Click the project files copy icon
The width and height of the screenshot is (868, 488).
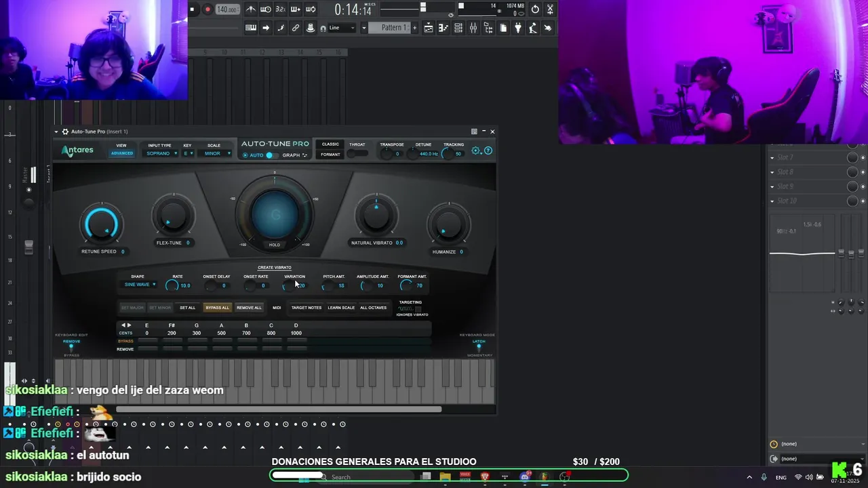[503, 28]
